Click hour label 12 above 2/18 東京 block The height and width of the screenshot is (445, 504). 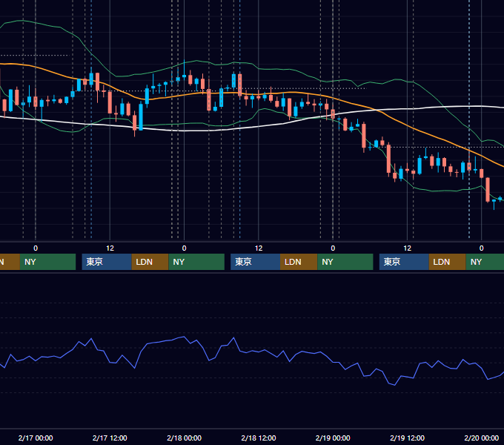[x=259, y=248]
